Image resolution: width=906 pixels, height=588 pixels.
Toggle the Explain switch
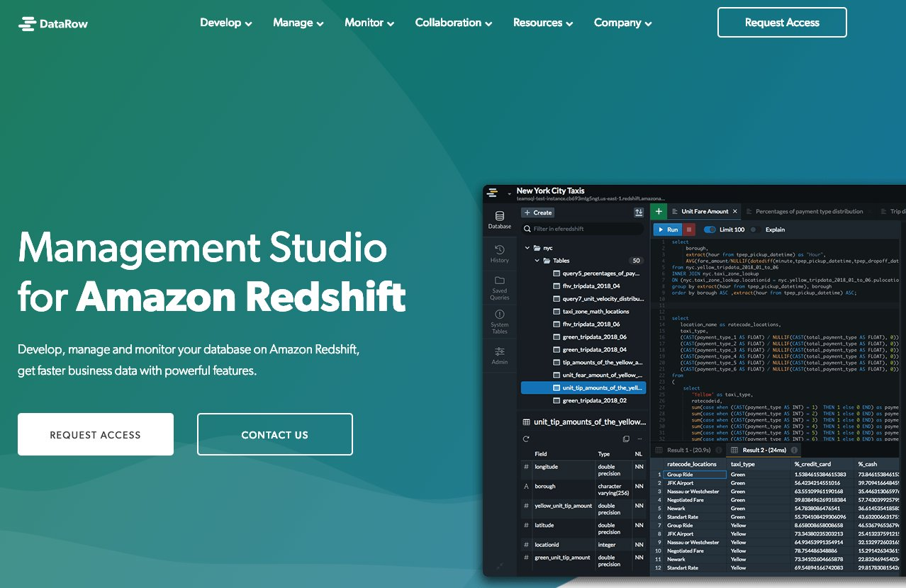[x=755, y=230]
